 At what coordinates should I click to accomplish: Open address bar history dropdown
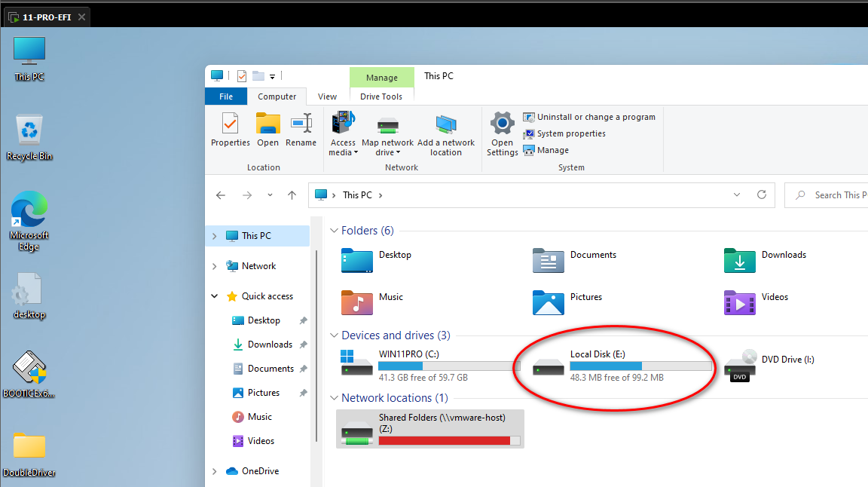[x=737, y=195]
